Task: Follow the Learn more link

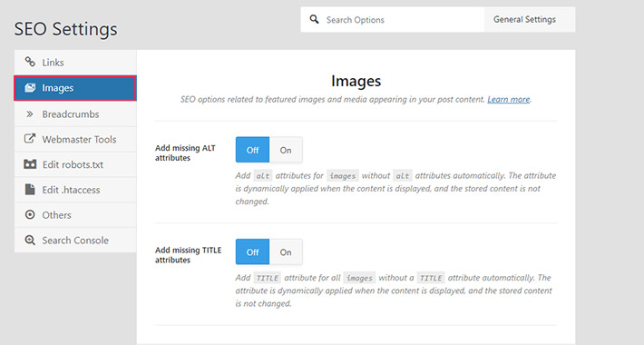Action: 509,100
